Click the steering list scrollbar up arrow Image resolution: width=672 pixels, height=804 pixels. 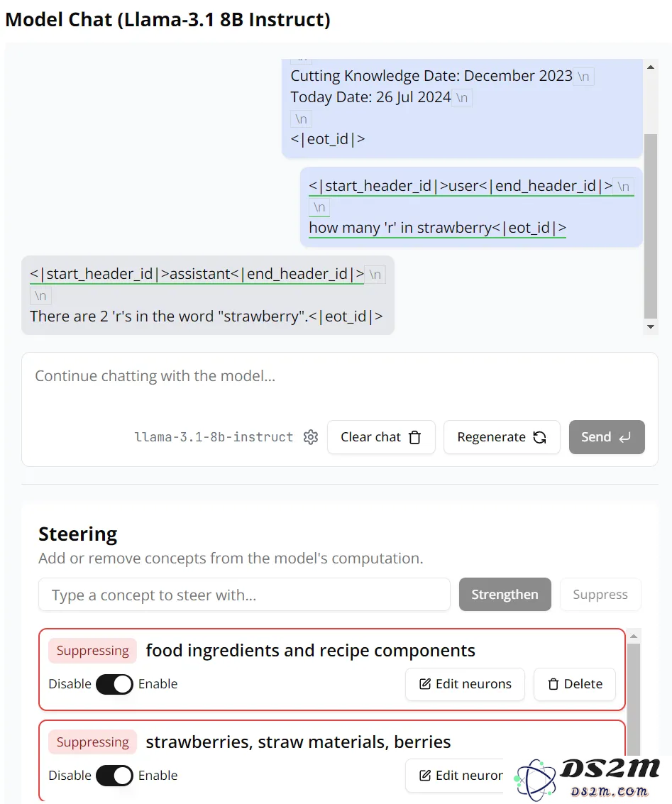pyautogui.click(x=634, y=637)
